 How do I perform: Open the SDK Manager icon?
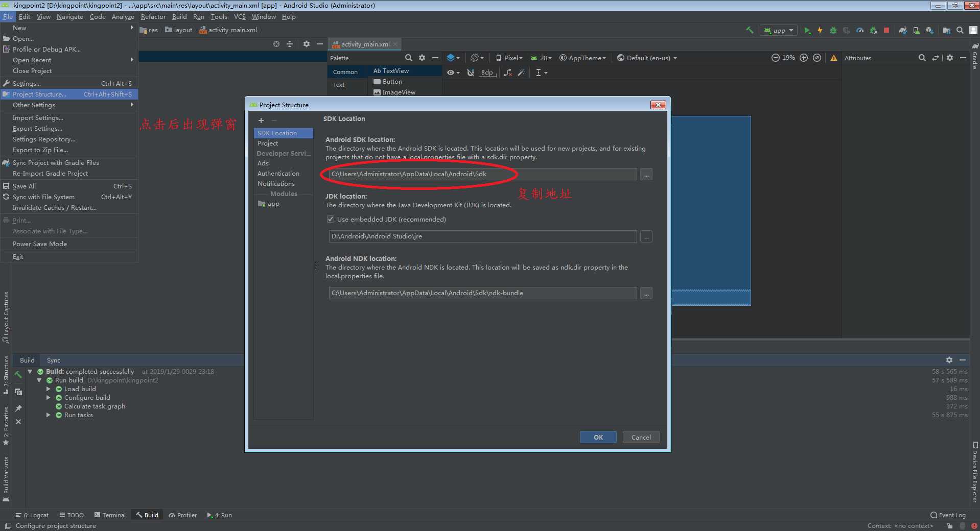929,30
